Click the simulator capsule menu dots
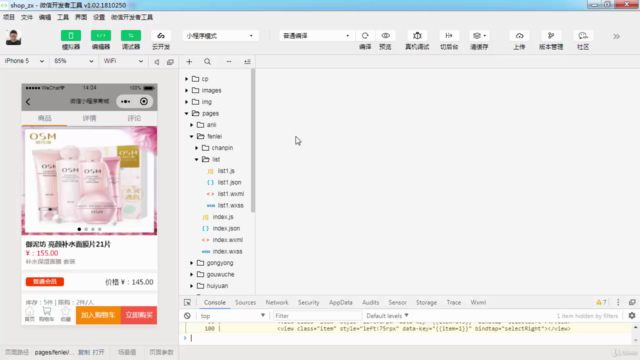This screenshot has width=640, height=360. point(126,102)
